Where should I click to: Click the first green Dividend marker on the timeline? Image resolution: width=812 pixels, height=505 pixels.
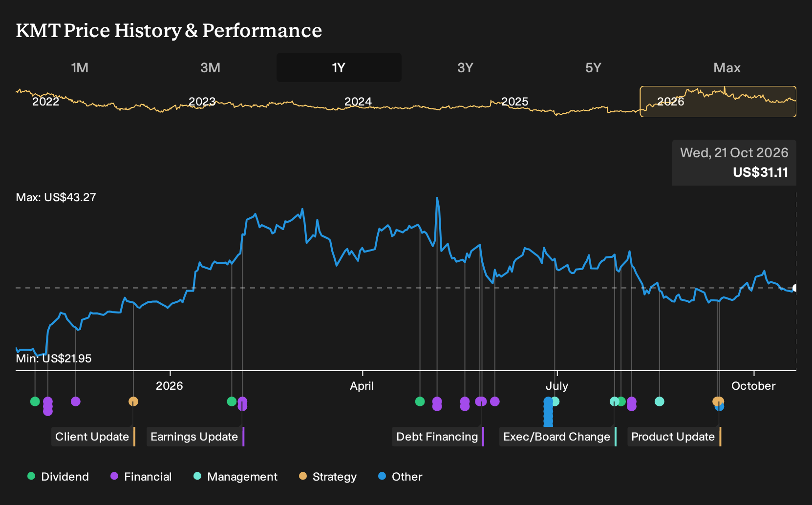click(35, 401)
